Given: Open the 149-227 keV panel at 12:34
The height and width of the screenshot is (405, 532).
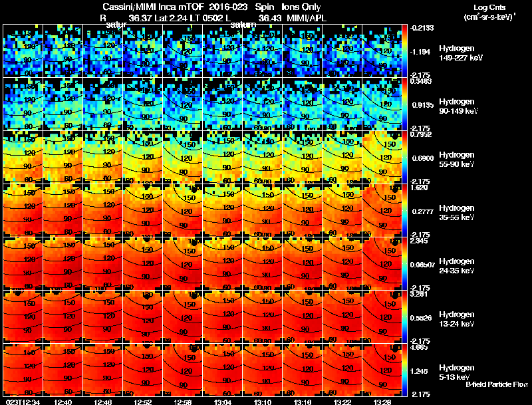Looking at the screenshot, I should tap(23, 51).
